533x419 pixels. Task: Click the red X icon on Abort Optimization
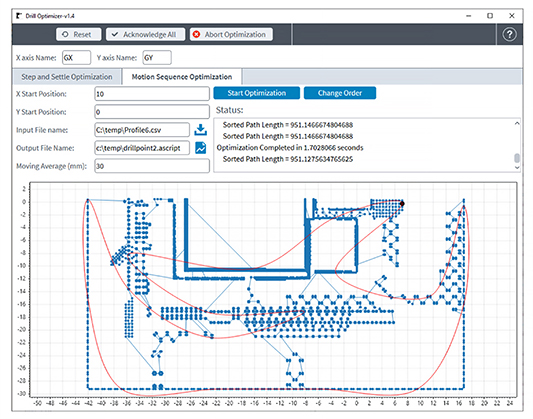(196, 34)
